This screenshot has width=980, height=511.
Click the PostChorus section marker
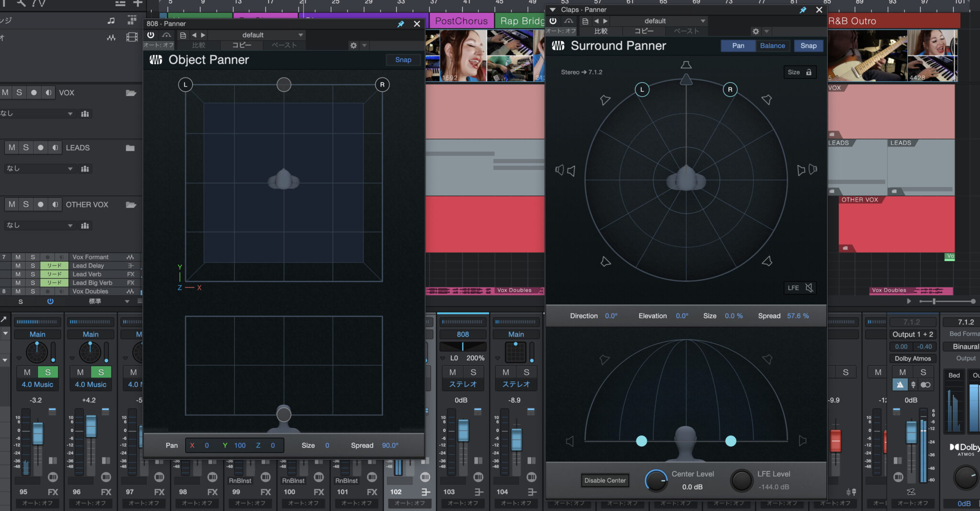click(461, 21)
